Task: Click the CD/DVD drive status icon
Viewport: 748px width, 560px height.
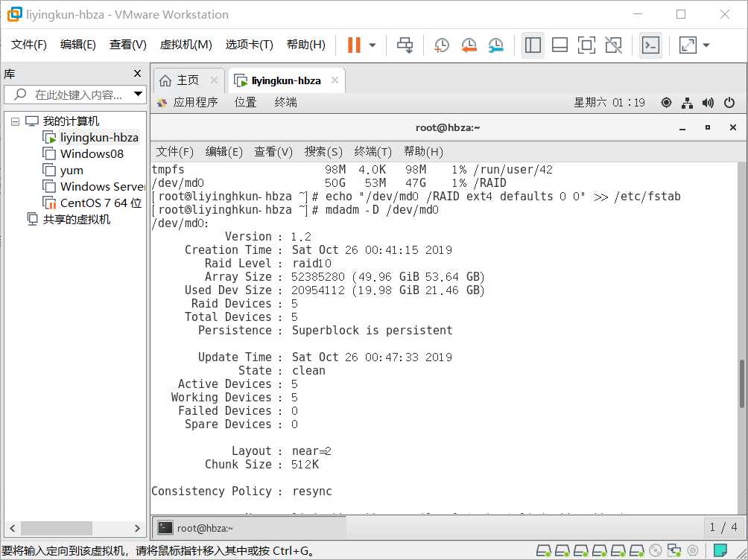Action: pyautogui.click(x=656, y=550)
